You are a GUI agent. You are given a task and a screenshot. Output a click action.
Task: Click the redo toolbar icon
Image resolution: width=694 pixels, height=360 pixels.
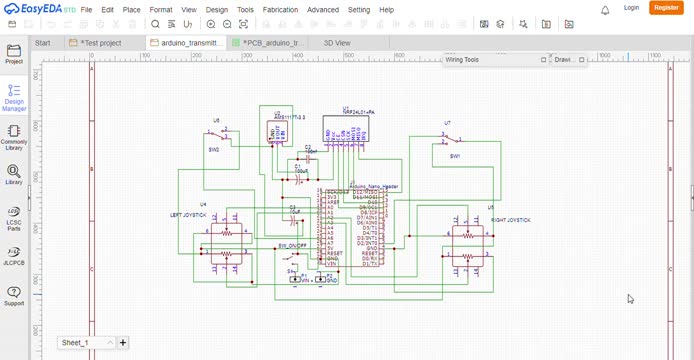pos(68,24)
